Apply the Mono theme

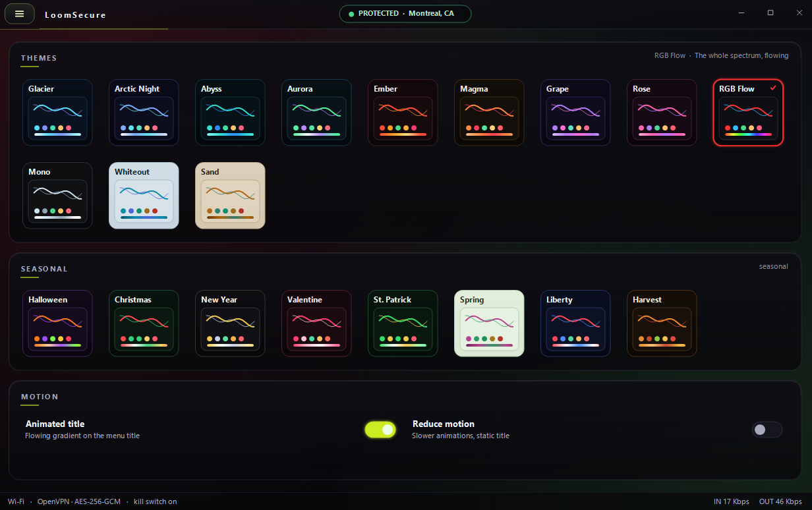(57, 196)
